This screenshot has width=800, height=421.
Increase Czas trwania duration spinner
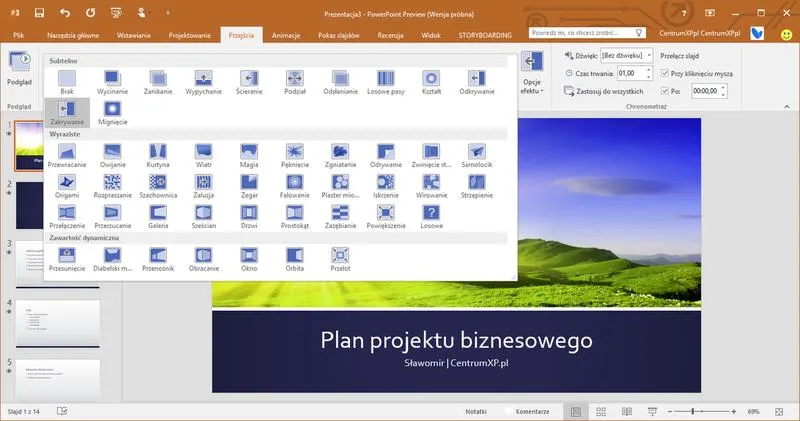coord(648,70)
